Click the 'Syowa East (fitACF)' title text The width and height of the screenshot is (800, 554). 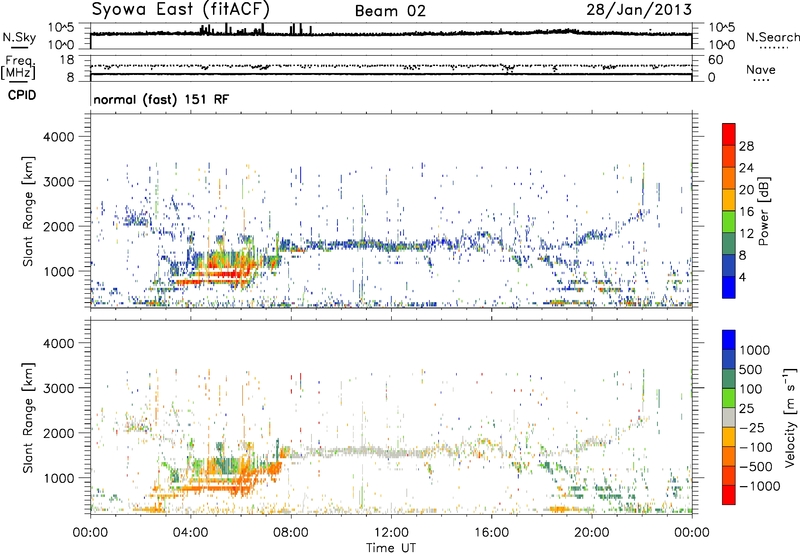coord(181,9)
